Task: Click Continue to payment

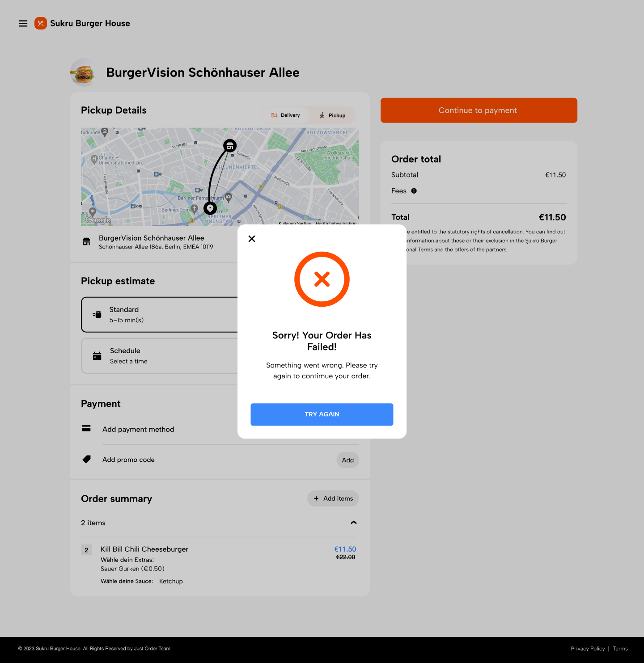Action: click(479, 110)
